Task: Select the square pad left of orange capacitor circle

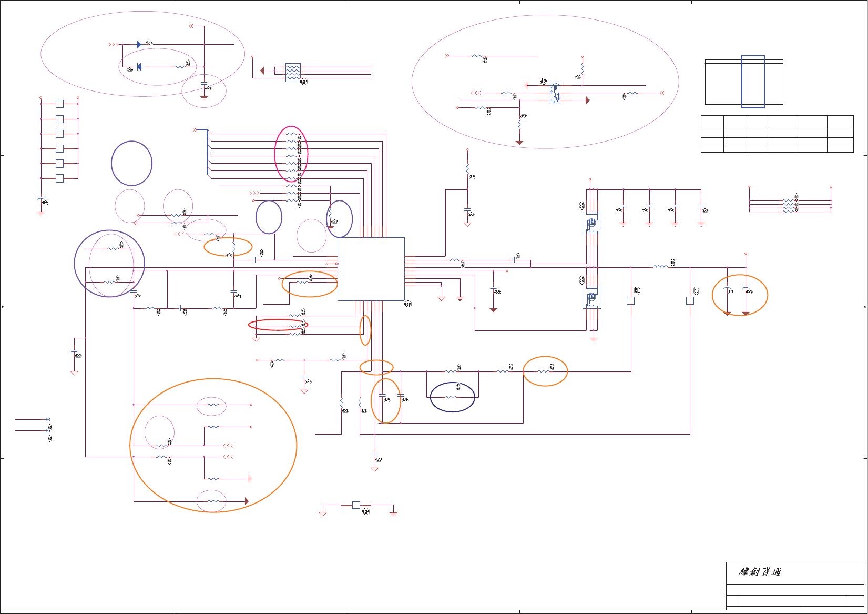Action: click(690, 301)
